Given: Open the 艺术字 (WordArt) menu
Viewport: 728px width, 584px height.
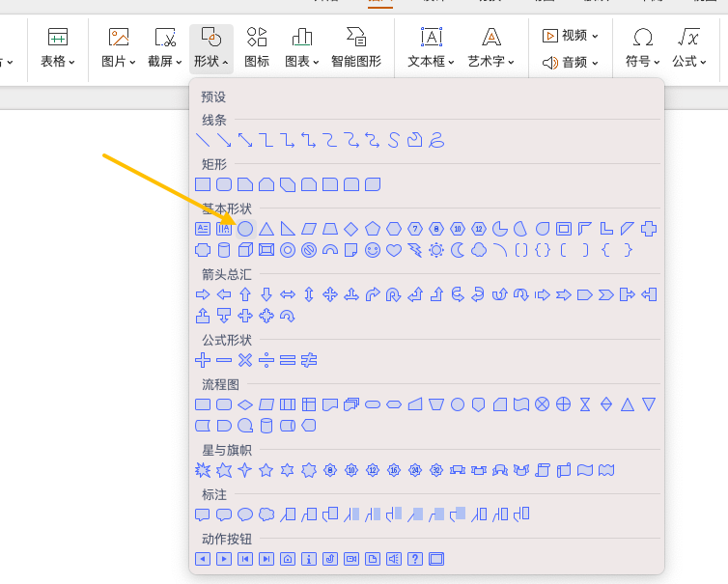Looking at the screenshot, I should coord(491,48).
